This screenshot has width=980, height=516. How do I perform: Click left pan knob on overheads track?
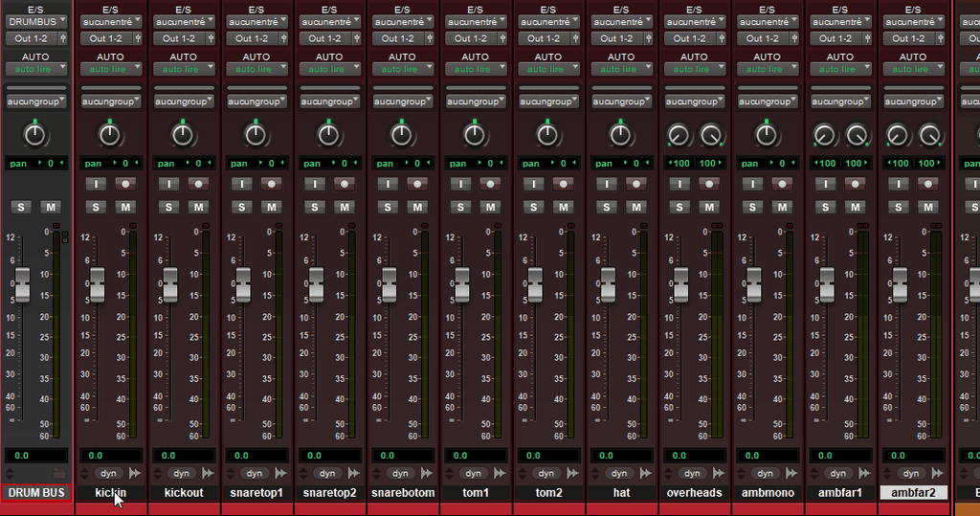tap(679, 135)
